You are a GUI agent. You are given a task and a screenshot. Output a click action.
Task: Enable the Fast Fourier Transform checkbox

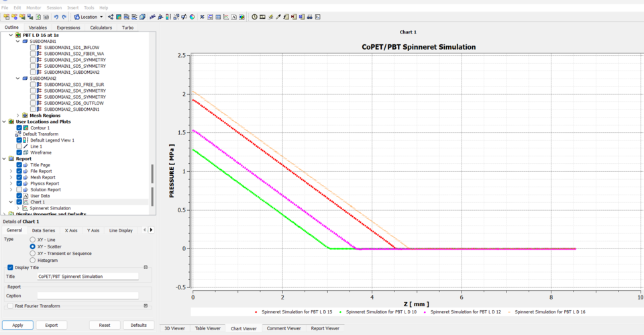pos(10,305)
